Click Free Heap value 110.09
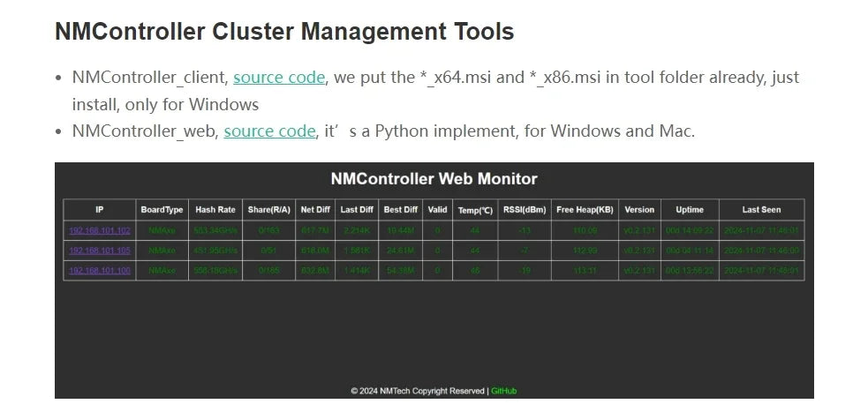 click(585, 230)
